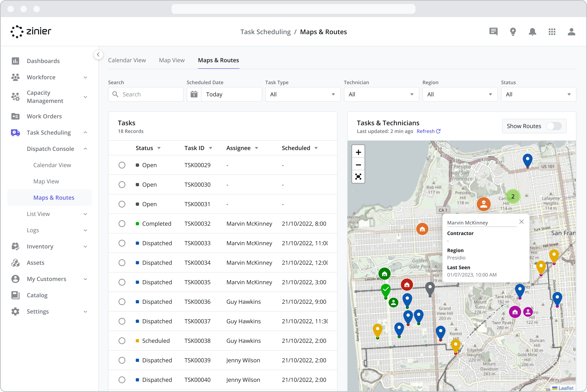Select radio for task TSK00032
Image resolution: width=587 pixels, height=392 pixels.
pyautogui.click(x=122, y=223)
